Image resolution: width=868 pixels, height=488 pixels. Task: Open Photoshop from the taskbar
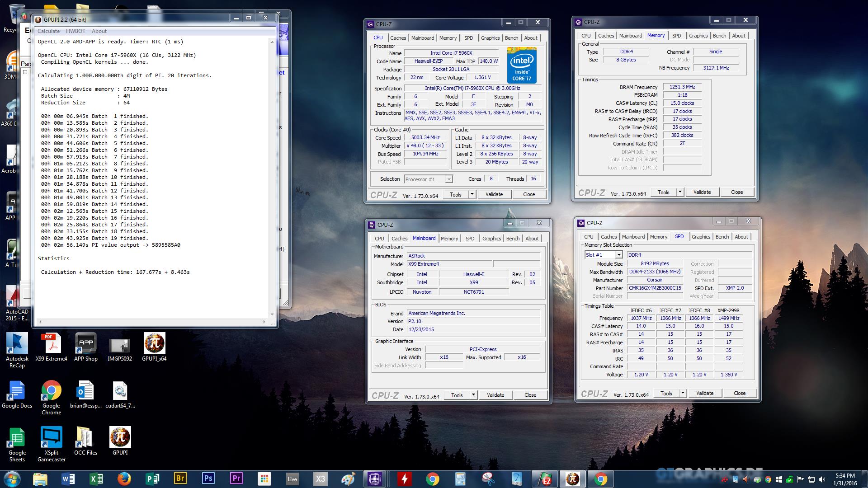208,479
